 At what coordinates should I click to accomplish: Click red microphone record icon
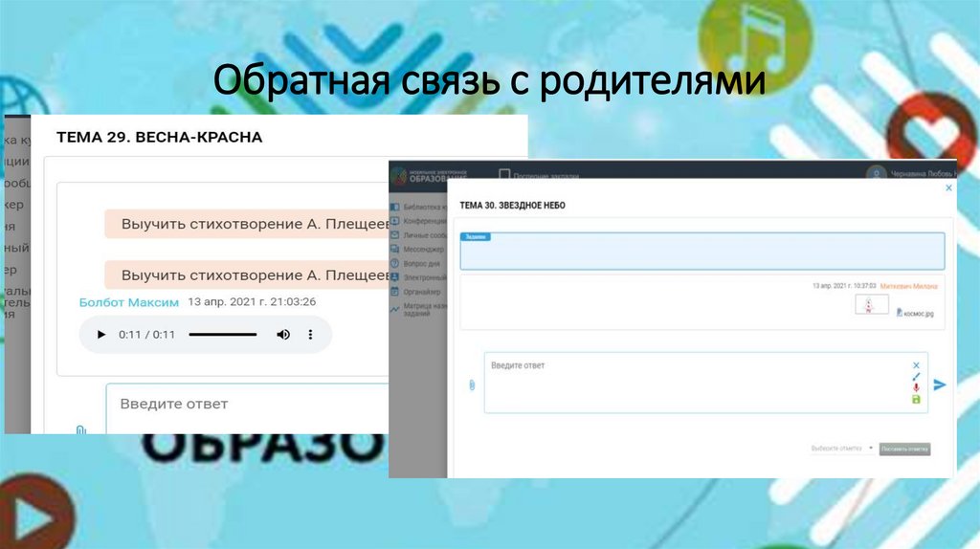(x=916, y=388)
